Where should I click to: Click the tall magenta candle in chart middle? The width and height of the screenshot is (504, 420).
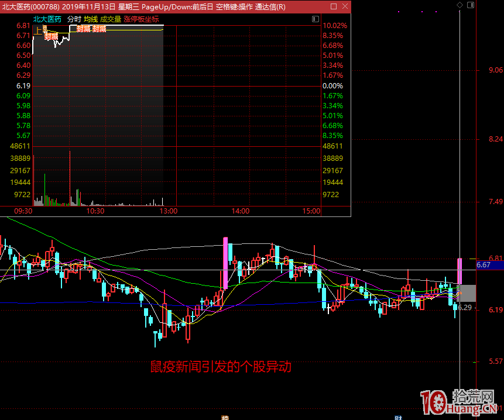[225, 263]
